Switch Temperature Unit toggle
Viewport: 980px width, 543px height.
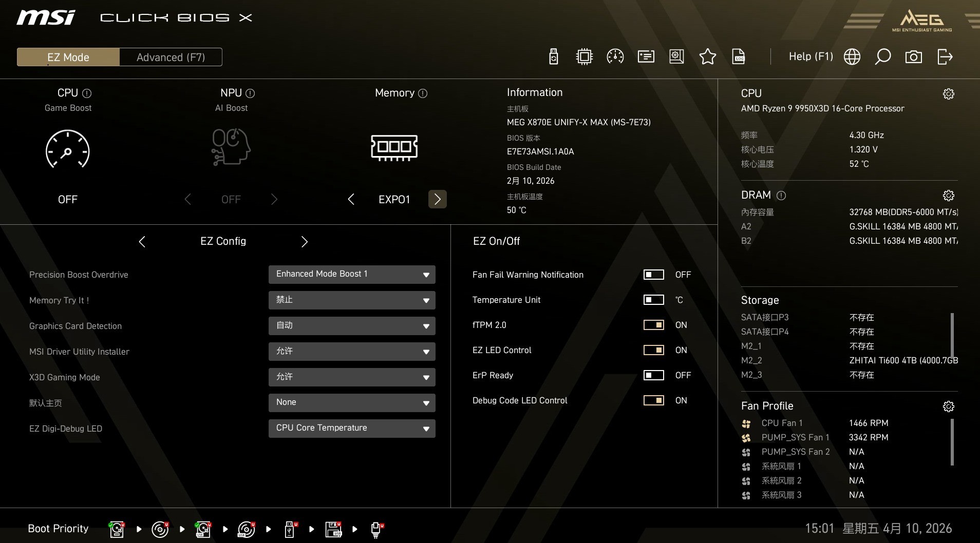pyautogui.click(x=654, y=300)
